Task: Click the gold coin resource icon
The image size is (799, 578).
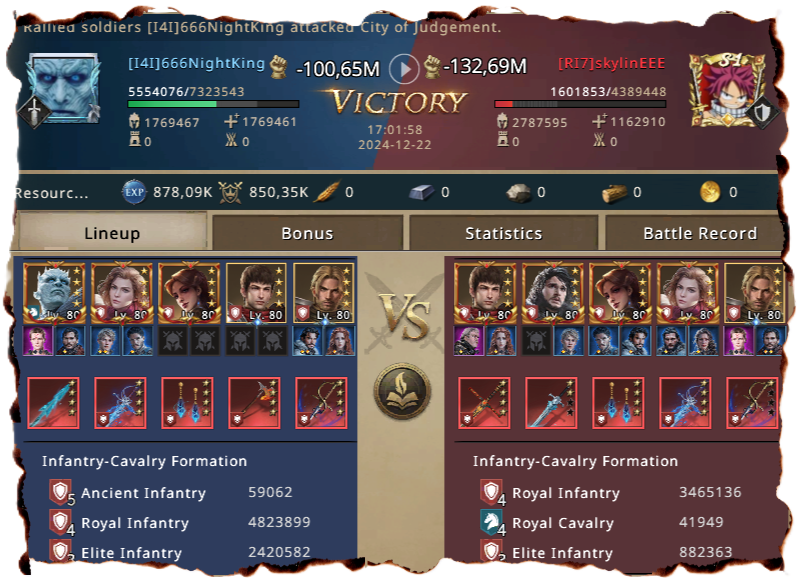Action: click(710, 192)
